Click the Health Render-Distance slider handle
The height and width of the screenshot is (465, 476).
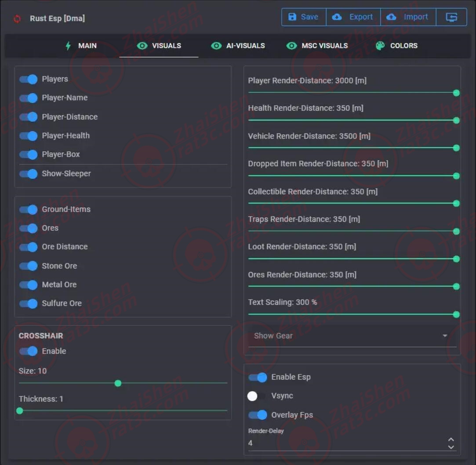click(456, 121)
